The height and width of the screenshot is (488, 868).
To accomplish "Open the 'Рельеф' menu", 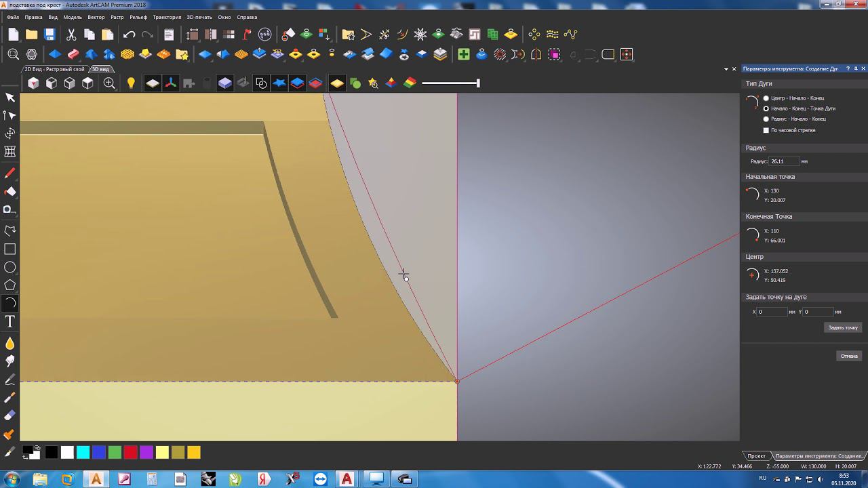I will pos(138,17).
